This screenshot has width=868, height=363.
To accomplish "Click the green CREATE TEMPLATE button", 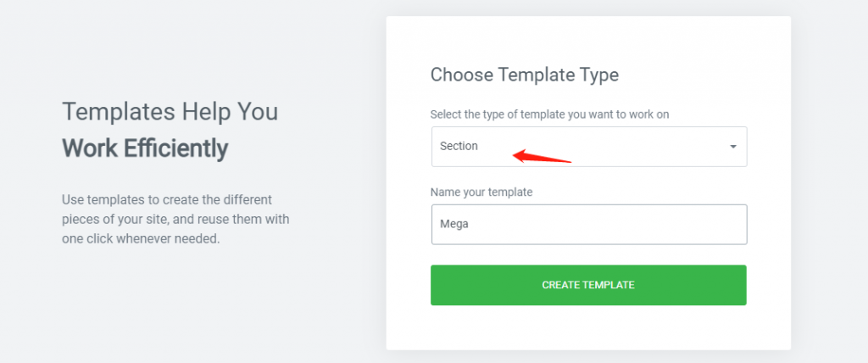I will click(588, 285).
